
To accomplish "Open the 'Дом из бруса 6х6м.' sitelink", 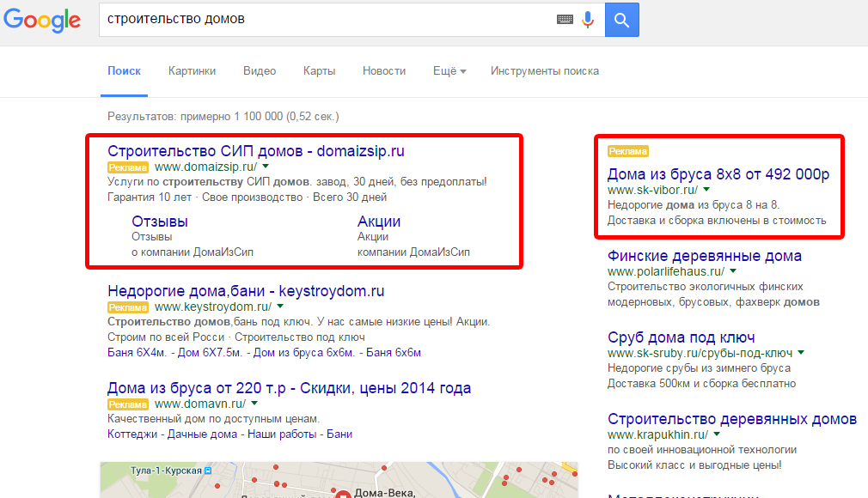I will (x=304, y=353).
